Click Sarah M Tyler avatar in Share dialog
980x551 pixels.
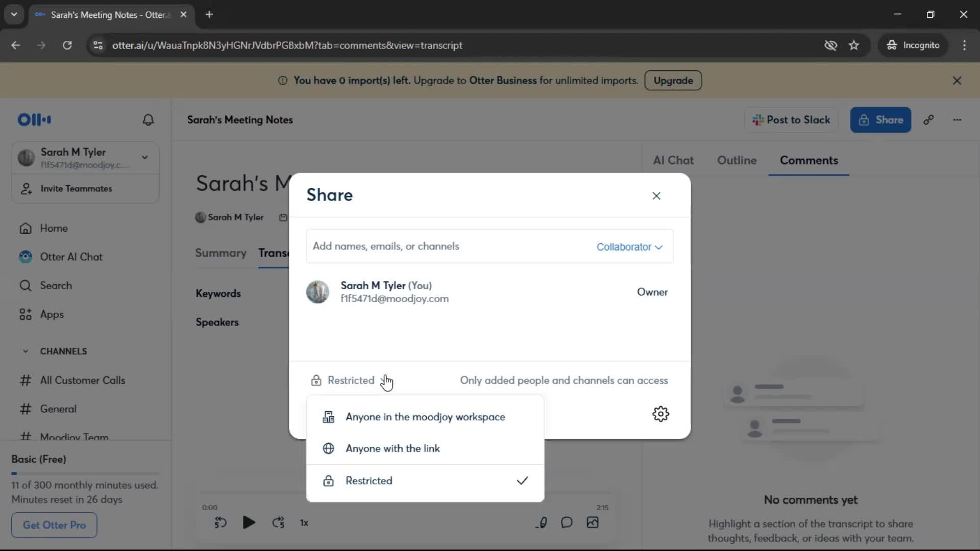click(317, 292)
